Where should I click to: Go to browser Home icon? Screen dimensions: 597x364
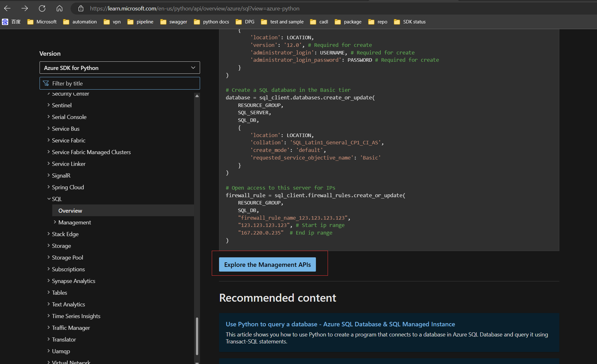tap(60, 9)
